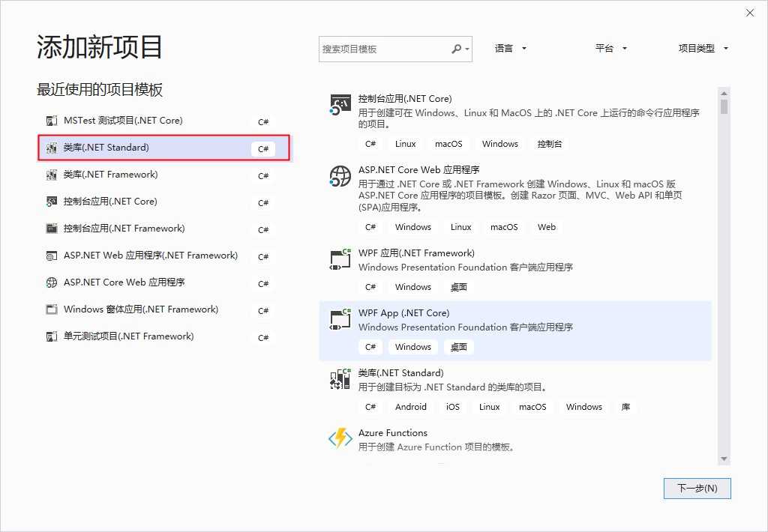Image resolution: width=768 pixels, height=532 pixels.
Task: Open the 平台 filter dropdown
Action: [x=610, y=49]
